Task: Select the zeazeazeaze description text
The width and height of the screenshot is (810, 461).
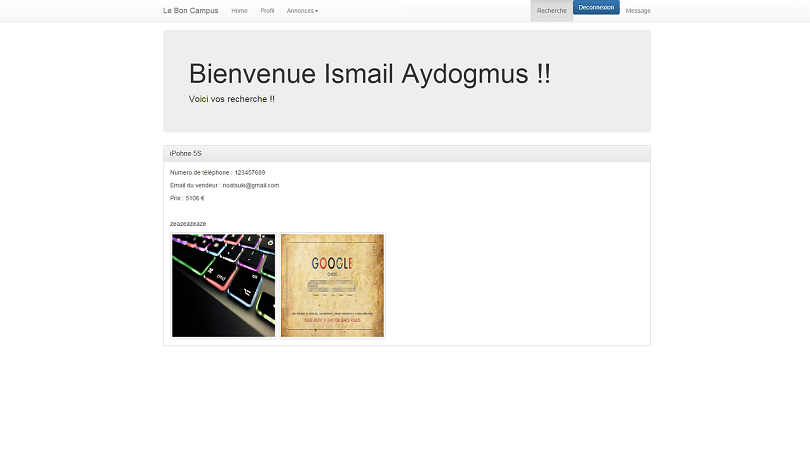Action: point(188,224)
